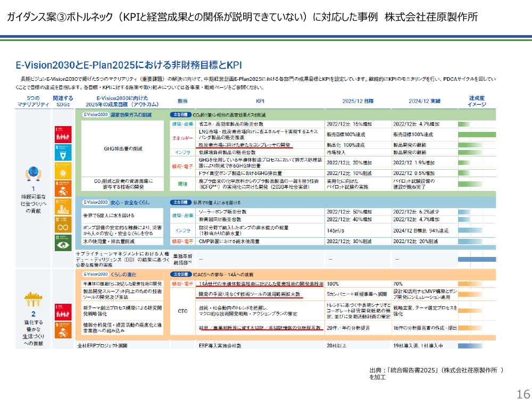Click underlined 脱炭素市場に向けた新たなコンプレッサの開発
The width and height of the screenshot is (532, 399).
(244, 145)
